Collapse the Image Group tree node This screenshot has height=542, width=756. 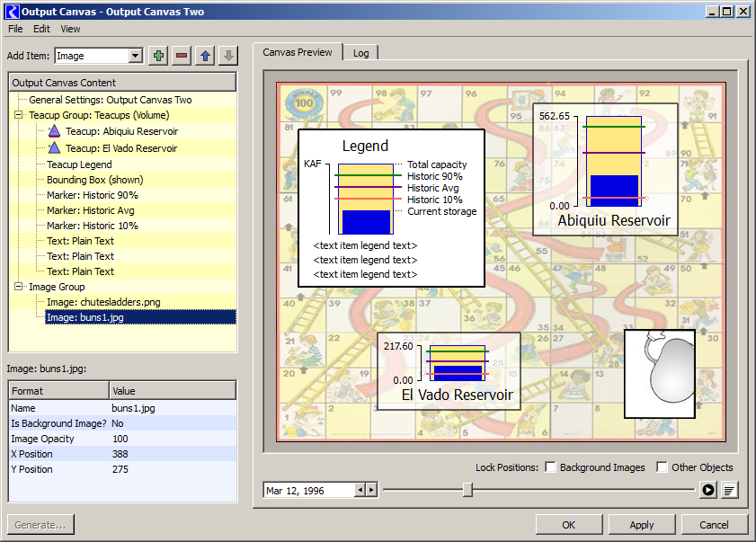tap(19, 287)
